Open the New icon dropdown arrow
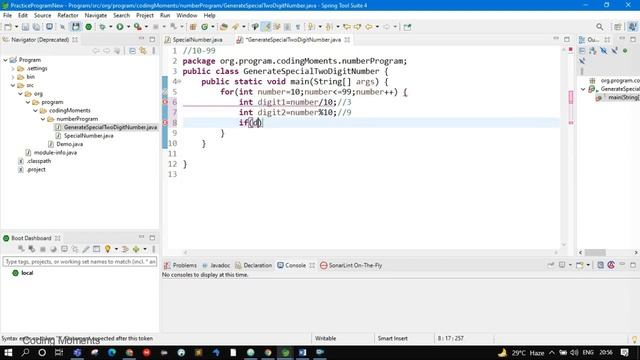This screenshot has height=360, width=640. (16, 27)
